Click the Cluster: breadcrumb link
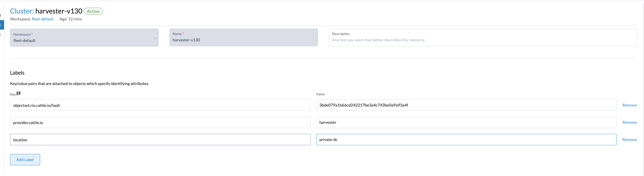Screen dimensions: 644x176 (22, 11)
